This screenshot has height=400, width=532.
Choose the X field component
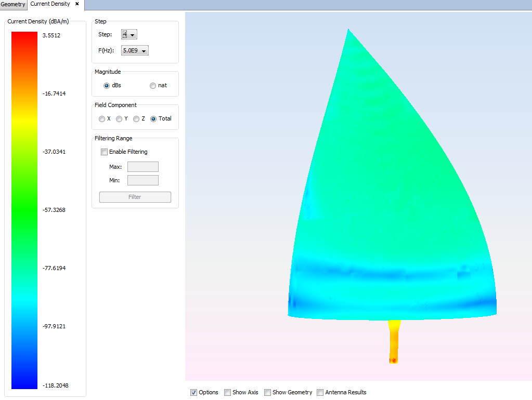[102, 119]
